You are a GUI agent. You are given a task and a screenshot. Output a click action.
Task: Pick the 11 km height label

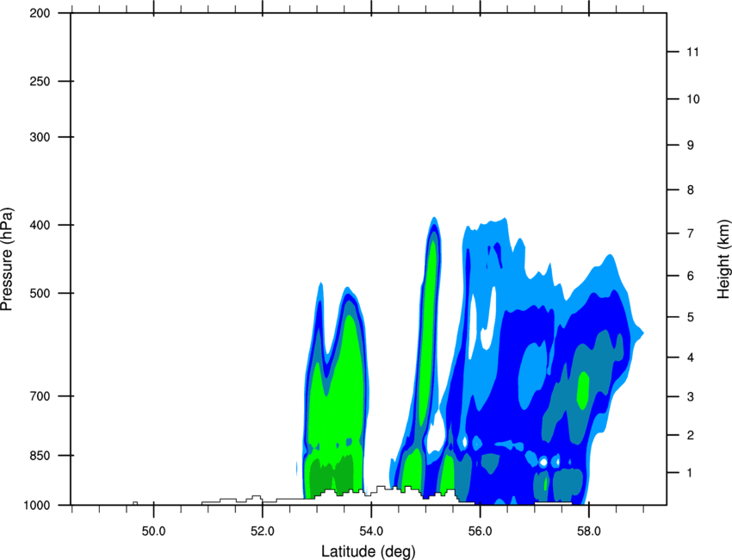692,52
